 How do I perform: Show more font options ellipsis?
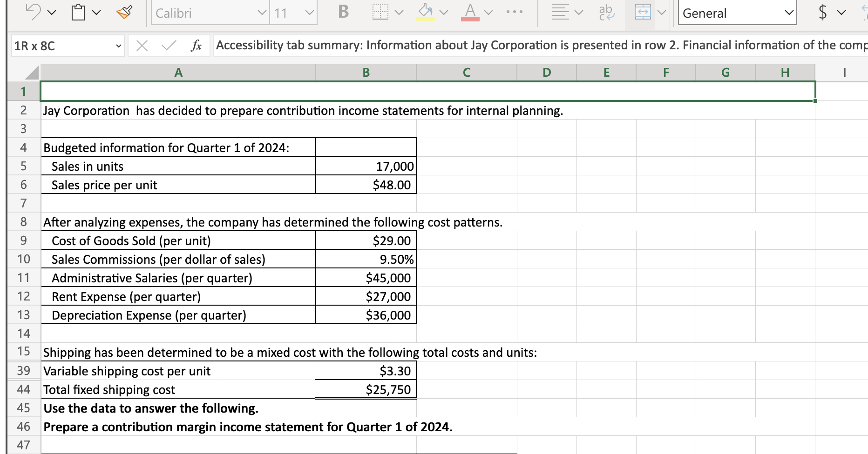(515, 13)
